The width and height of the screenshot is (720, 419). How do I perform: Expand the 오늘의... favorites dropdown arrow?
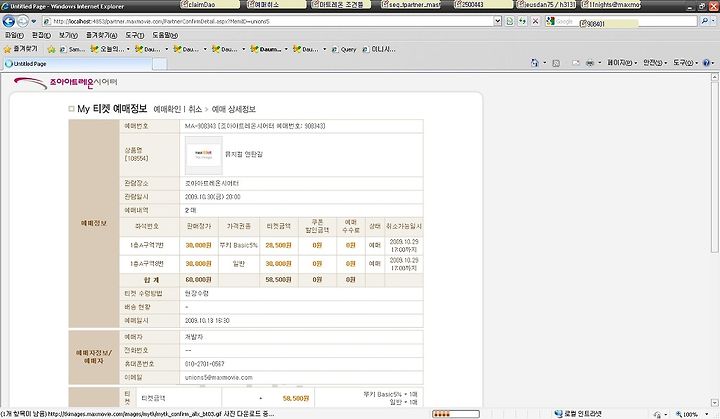click(x=128, y=49)
